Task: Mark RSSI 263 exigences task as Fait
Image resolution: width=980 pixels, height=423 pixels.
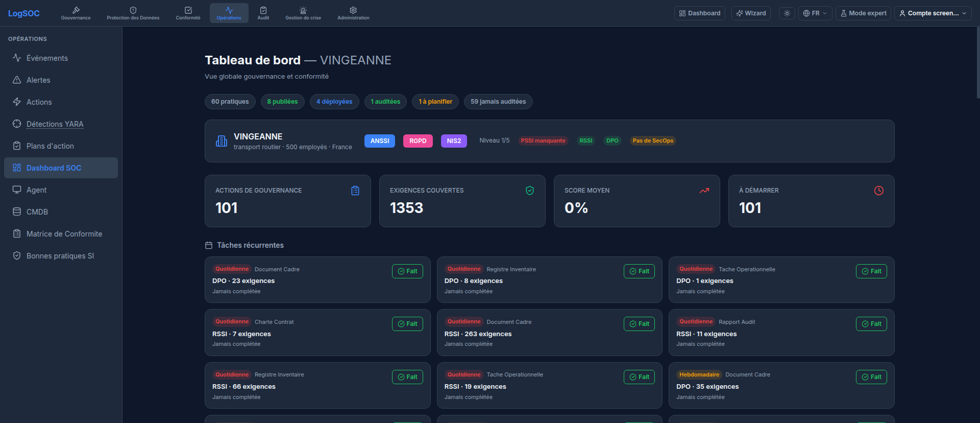Action: [x=639, y=324]
